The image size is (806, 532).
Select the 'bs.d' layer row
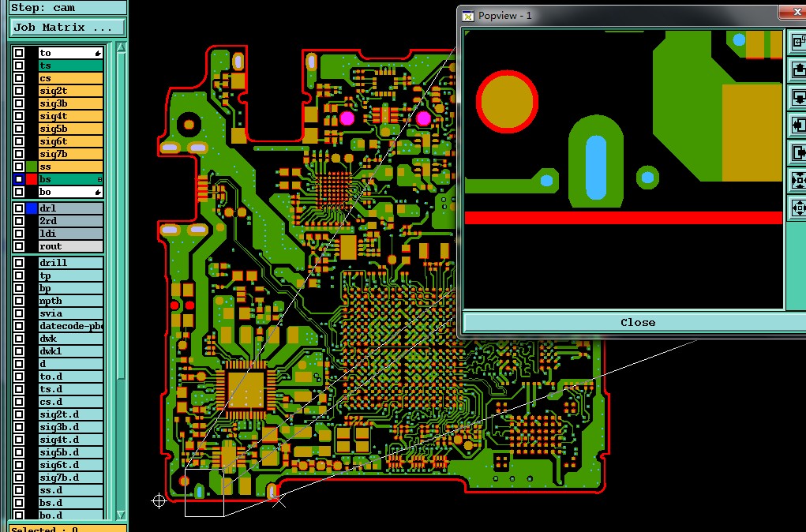click(71, 503)
